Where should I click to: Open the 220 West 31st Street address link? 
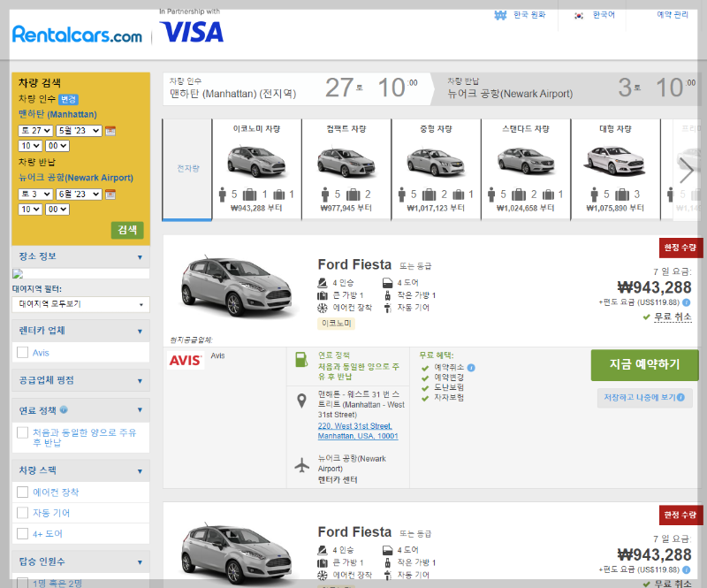click(x=358, y=431)
